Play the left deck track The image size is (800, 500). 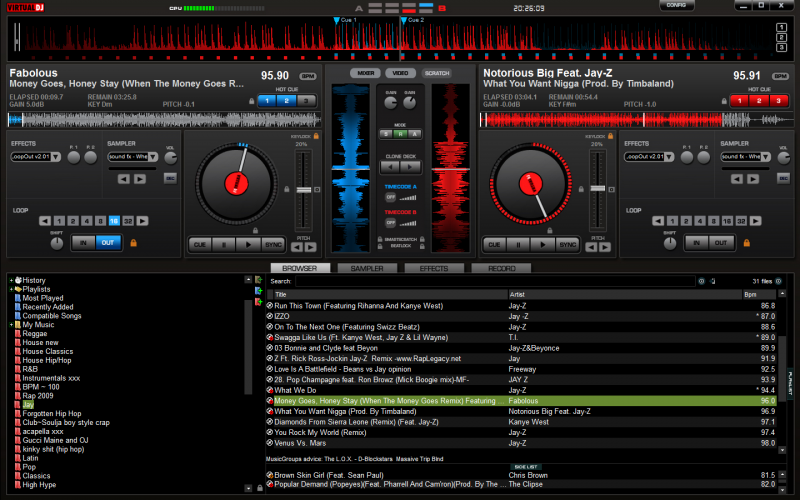tap(248, 245)
